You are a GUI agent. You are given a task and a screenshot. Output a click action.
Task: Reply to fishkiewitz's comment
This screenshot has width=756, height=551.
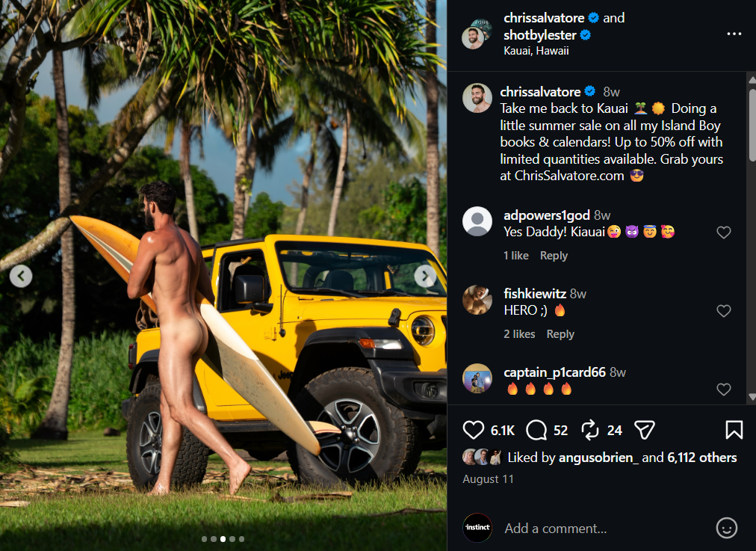click(x=560, y=334)
